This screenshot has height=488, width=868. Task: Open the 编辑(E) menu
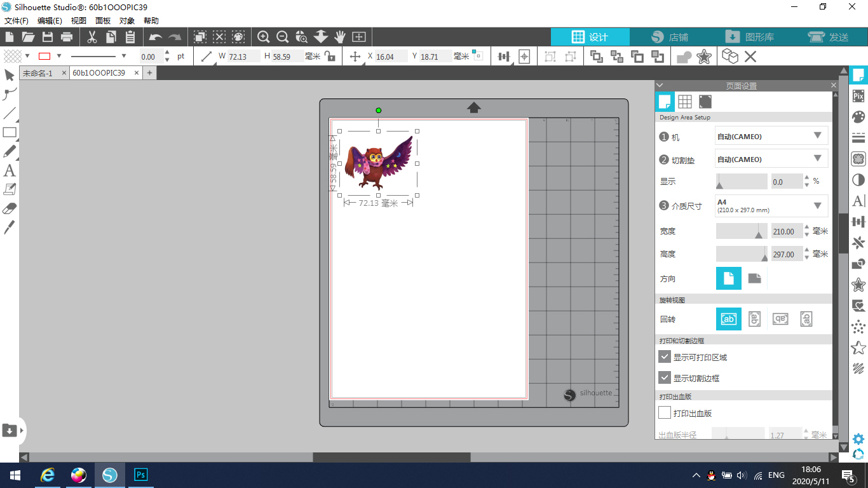(50, 20)
